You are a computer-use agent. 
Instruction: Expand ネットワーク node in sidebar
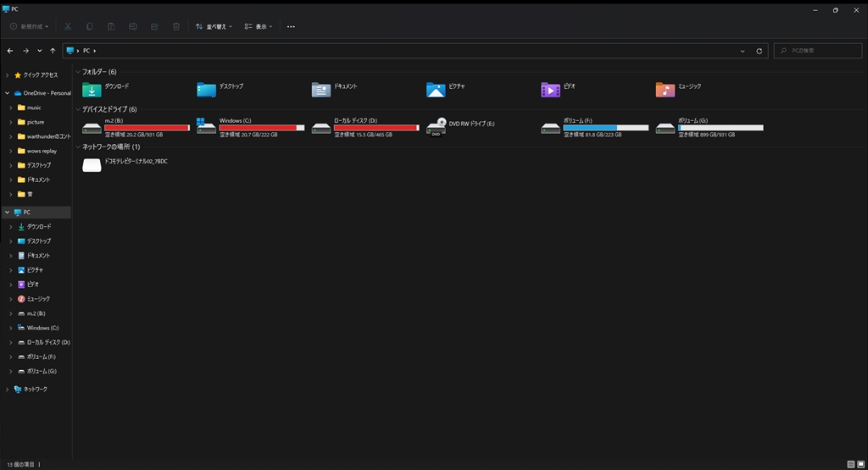tap(7, 390)
